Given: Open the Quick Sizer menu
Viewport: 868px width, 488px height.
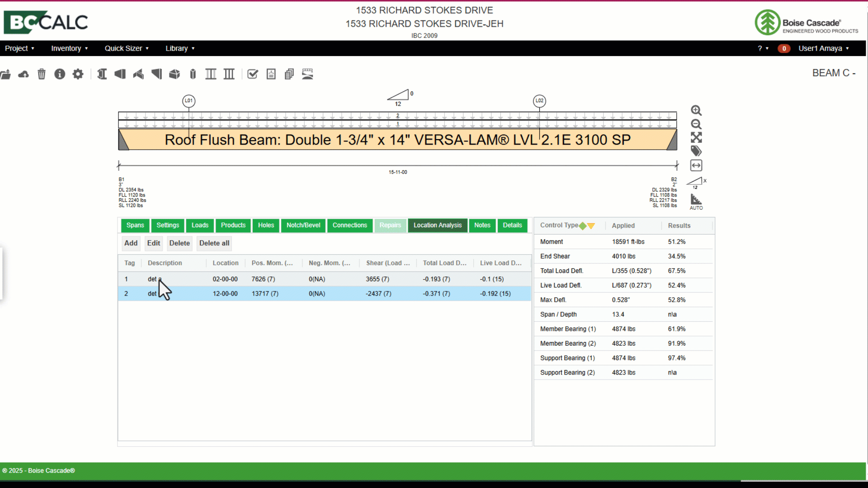Looking at the screenshot, I should pos(127,48).
